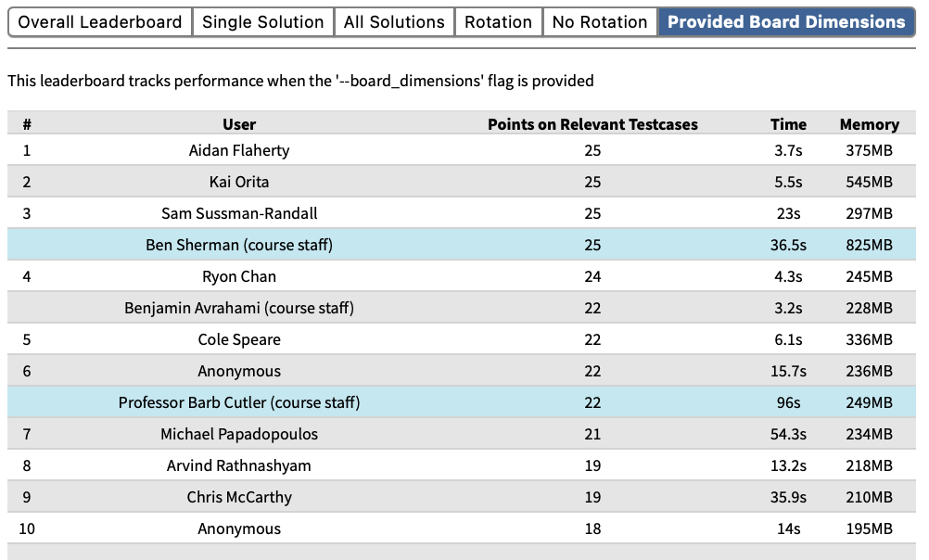
Task: Select Michael Papadopoulos in the leaderboard
Action: point(239,434)
